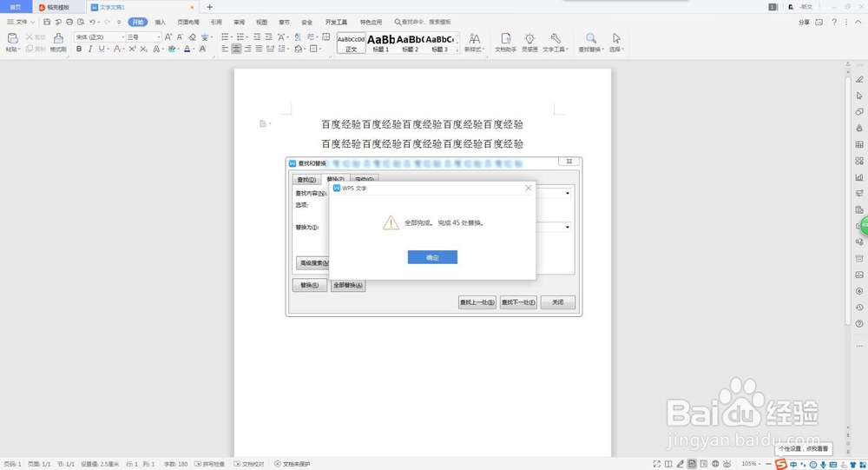
Task: Click the Paste clipboard icon
Action: tap(12, 38)
